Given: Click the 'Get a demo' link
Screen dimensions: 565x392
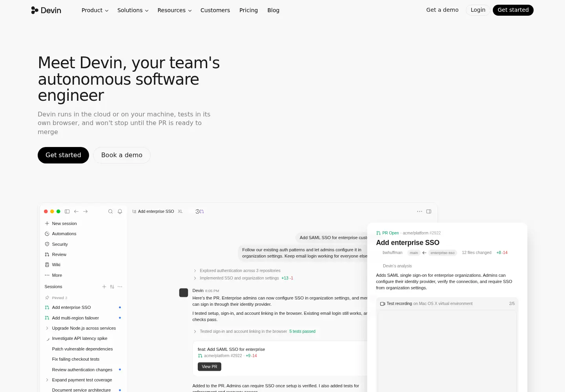Looking at the screenshot, I should [x=442, y=10].
